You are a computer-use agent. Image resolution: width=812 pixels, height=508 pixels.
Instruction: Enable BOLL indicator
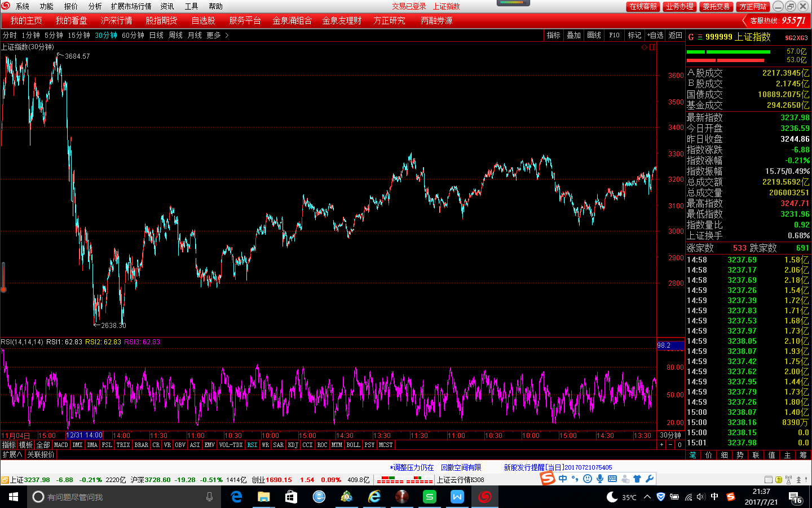pos(353,445)
